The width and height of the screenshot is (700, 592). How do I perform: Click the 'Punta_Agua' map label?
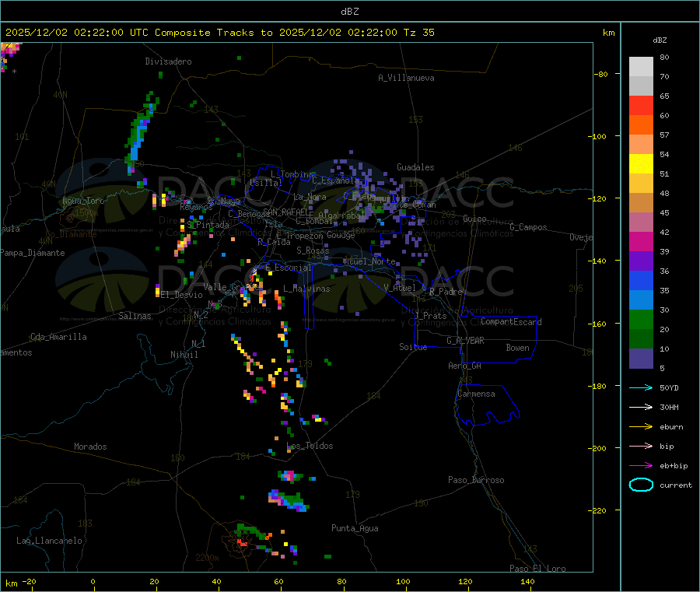point(355,528)
